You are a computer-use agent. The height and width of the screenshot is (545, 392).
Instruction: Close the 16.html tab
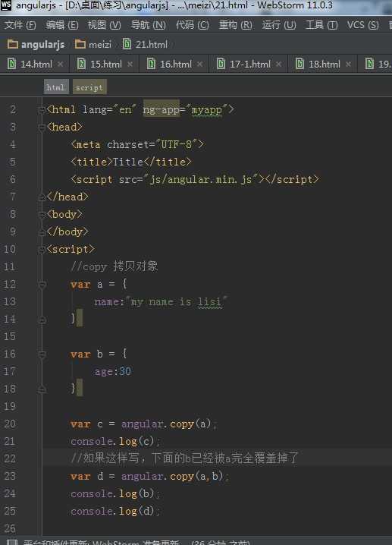pyautogui.click(x=199, y=65)
